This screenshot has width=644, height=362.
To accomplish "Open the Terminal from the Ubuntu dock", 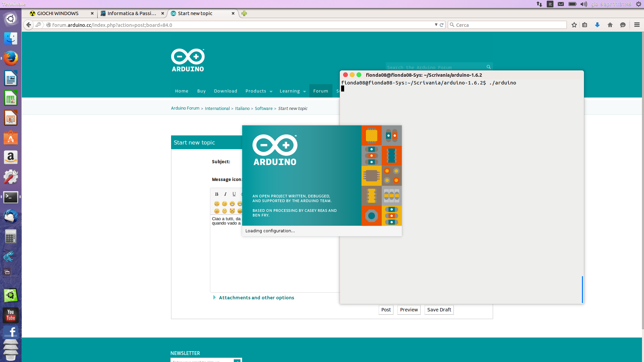I will tap(10, 197).
